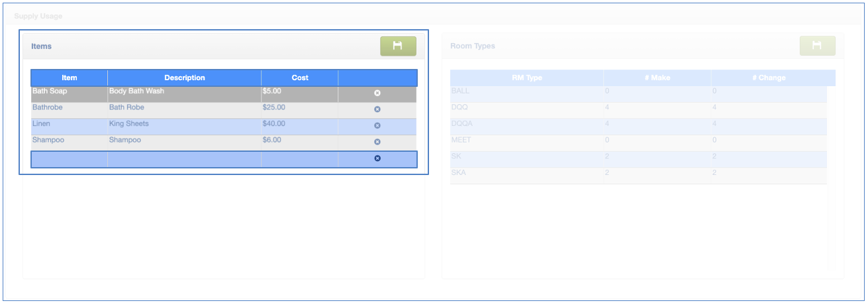868x303 pixels.
Task: Select the DQQ room type row
Action: (x=459, y=107)
